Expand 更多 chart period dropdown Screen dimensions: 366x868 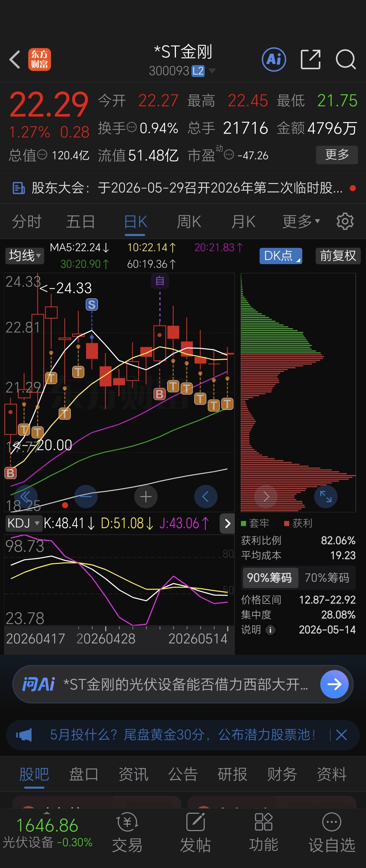[x=301, y=221]
